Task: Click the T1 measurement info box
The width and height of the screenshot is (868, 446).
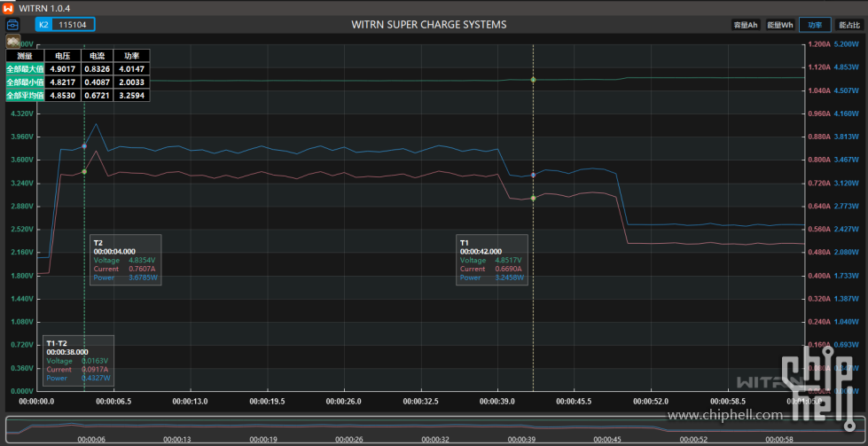Action: click(492, 260)
